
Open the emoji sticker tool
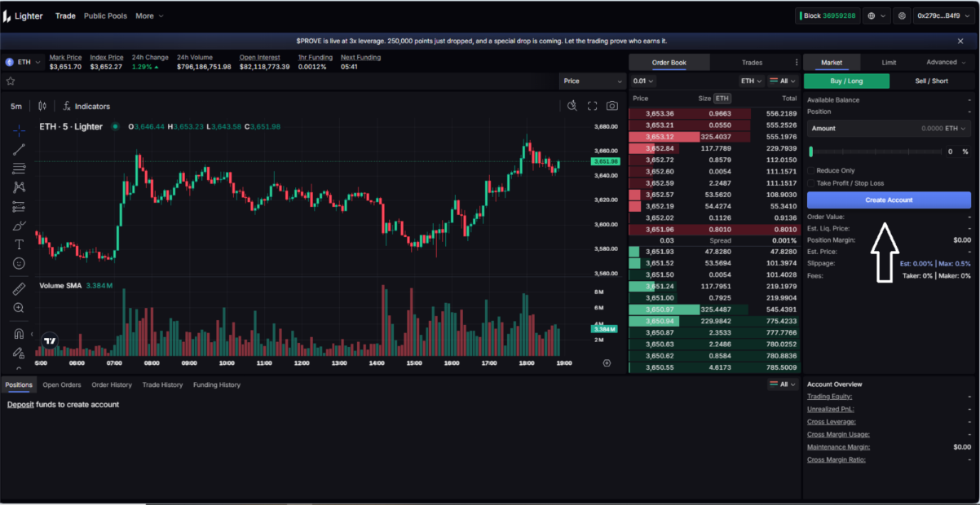19,264
